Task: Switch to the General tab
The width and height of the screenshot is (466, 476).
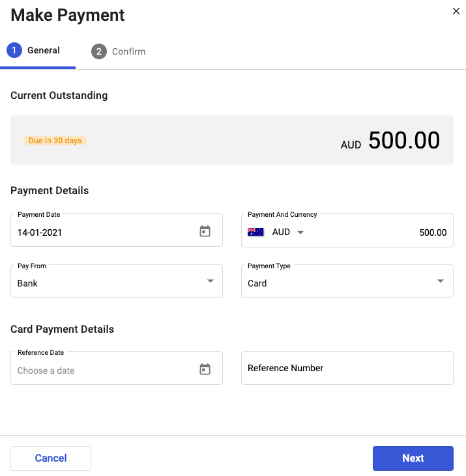Action: click(38, 51)
